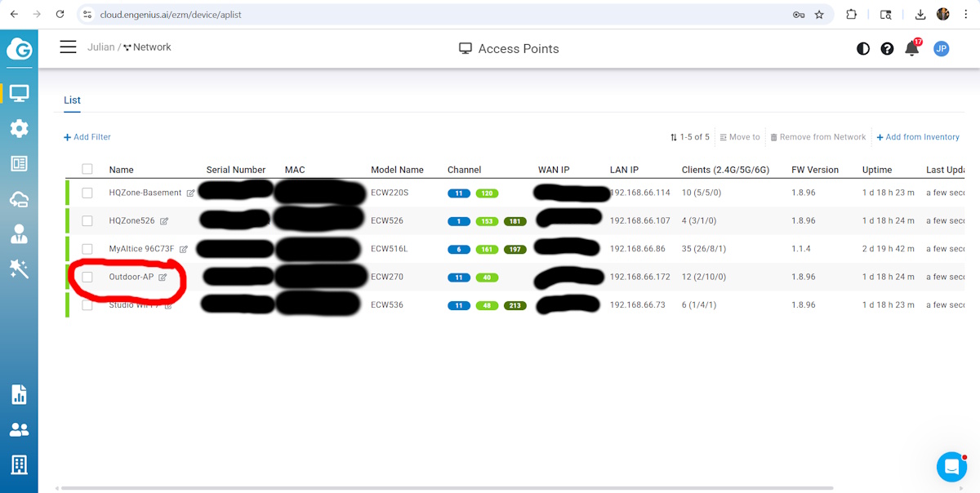
Task: Edit the Outdoor-AP name
Action: pyautogui.click(x=163, y=278)
